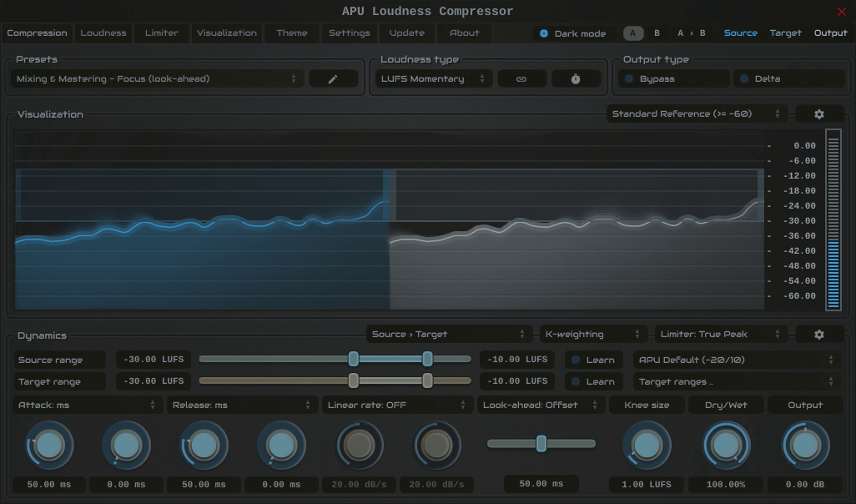Open the Limiter: True Peak dropdown
Image resolution: width=856 pixels, height=504 pixels.
pos(721,334)
